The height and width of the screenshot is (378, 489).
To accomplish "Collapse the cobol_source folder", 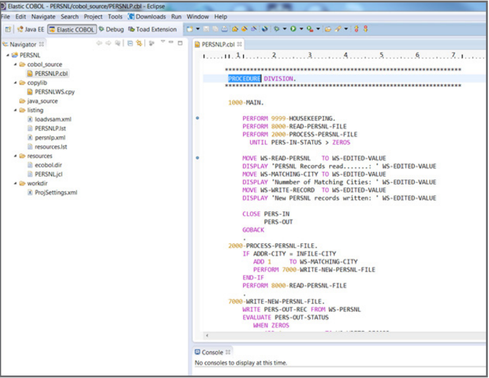I will (15, 64).
